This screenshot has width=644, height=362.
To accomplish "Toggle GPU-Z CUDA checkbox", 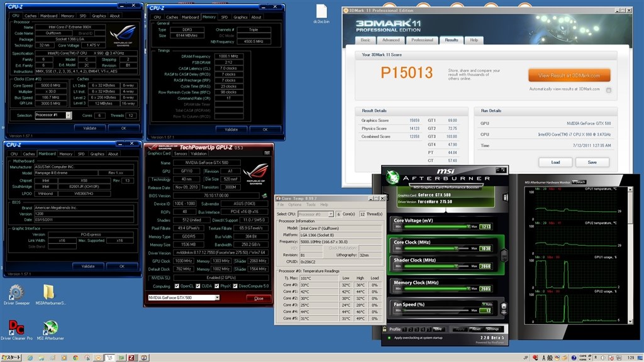I will (198, 286).
